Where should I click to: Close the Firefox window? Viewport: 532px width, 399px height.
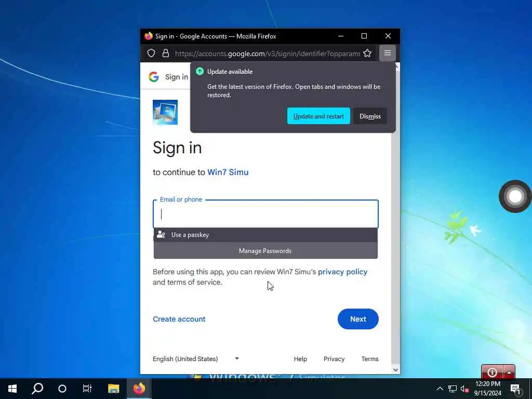[388, 36]
